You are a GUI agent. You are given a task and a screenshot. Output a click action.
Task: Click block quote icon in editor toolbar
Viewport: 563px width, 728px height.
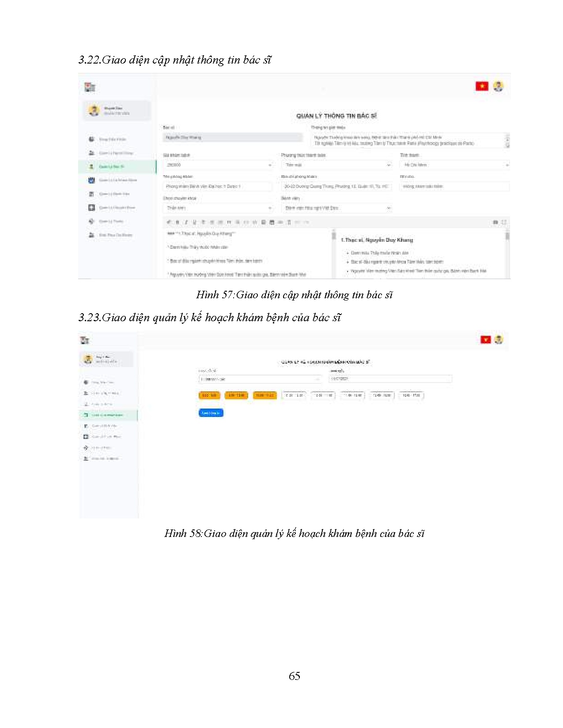[x=229, y=222]
